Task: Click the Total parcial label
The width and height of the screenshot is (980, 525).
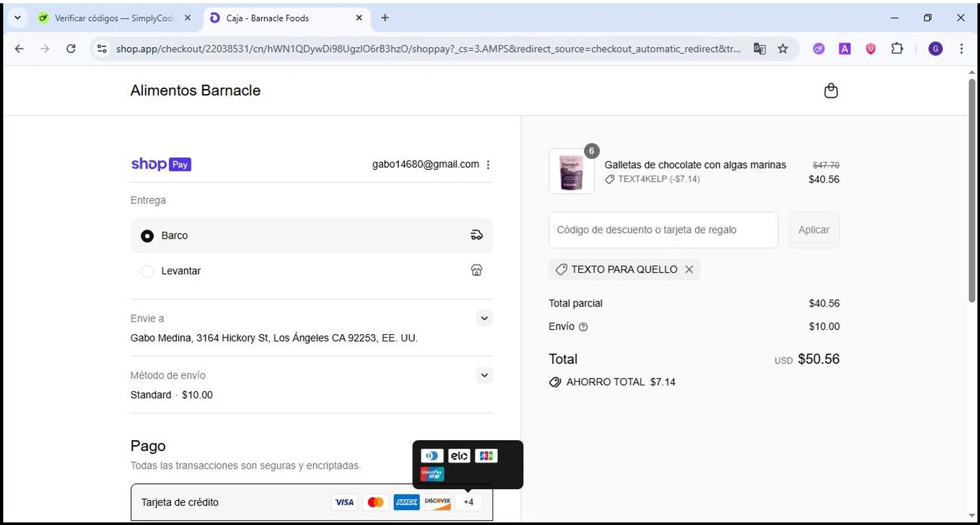Action: point(576,303)
